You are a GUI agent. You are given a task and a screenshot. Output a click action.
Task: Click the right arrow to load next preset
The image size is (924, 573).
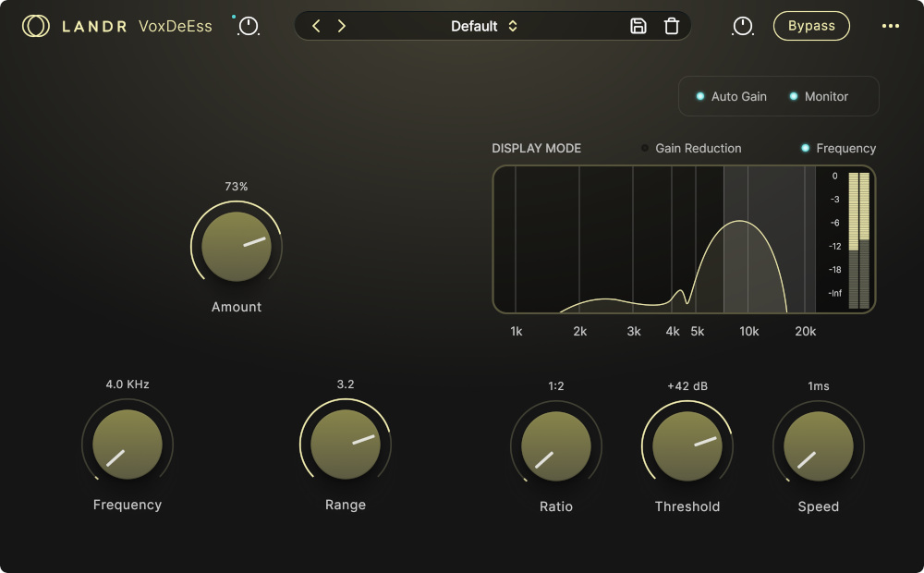pos(341,26)
